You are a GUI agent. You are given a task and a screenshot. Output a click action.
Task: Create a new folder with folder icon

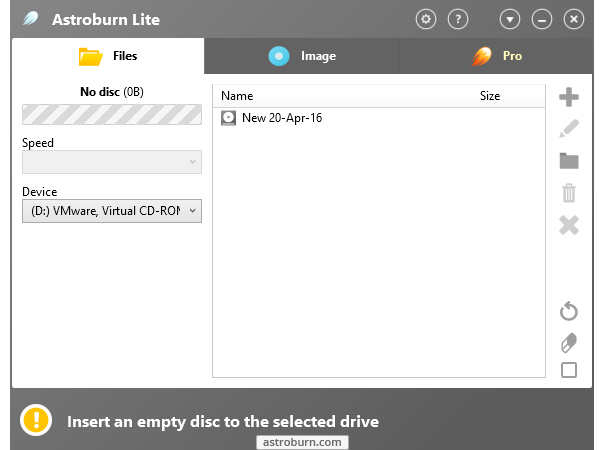(569, 161)
